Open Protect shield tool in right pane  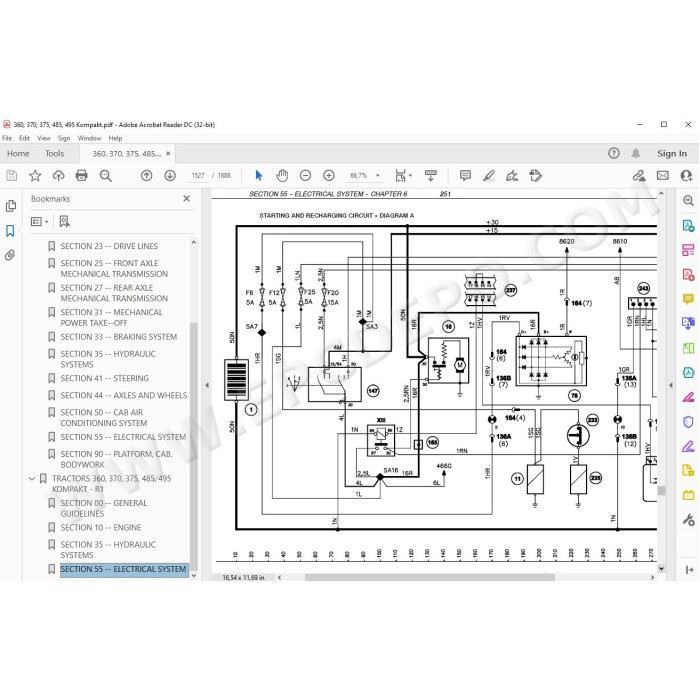tap(688, 421)
